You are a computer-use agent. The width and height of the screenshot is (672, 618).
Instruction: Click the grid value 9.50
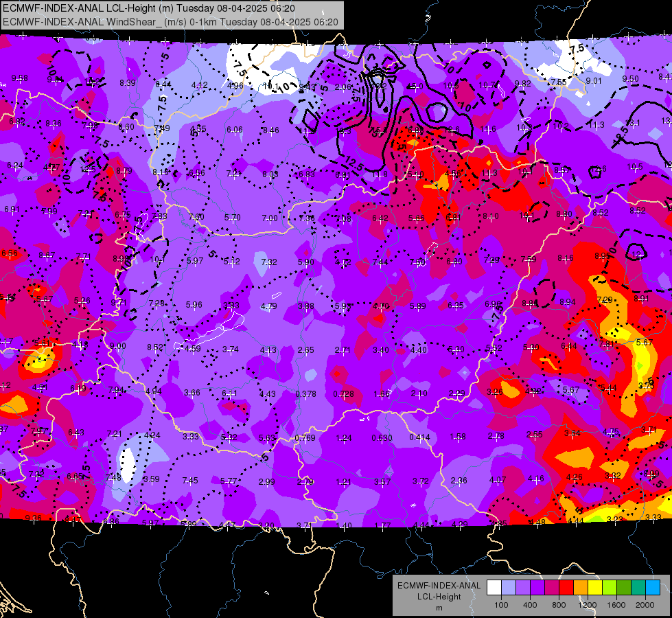point(630,78)
